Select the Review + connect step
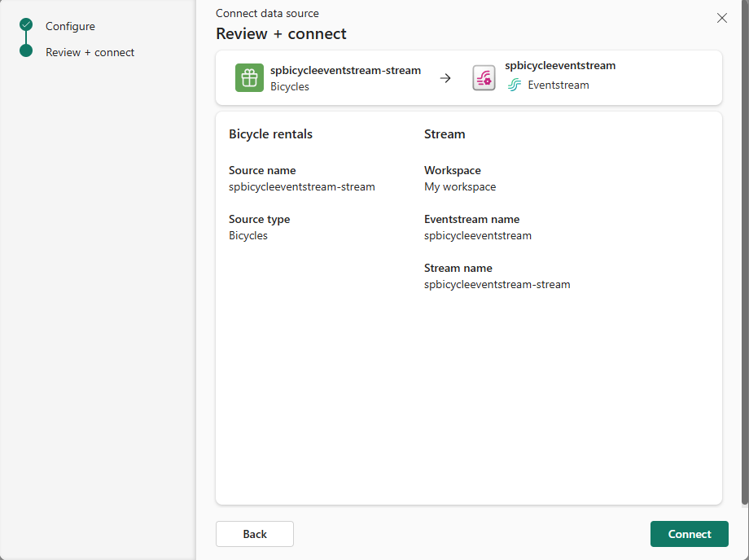Viewport: 749px width, 560px height. click(x=90, y=53)
